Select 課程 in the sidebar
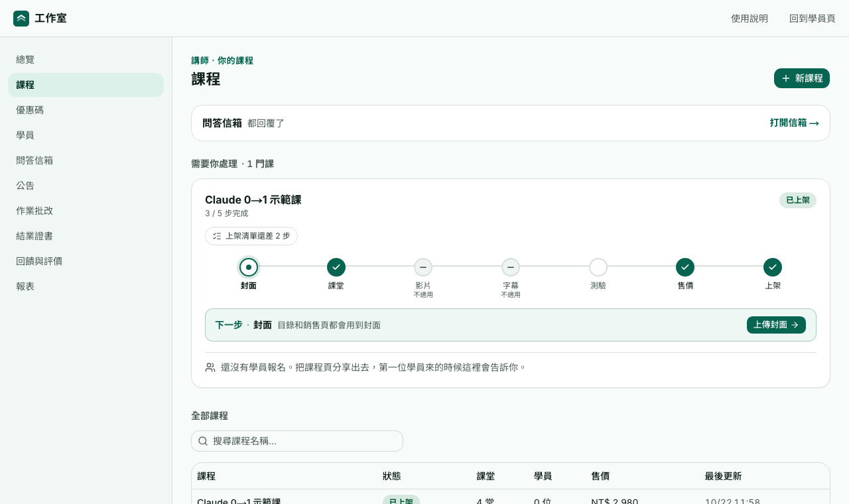 coord(86,85)
